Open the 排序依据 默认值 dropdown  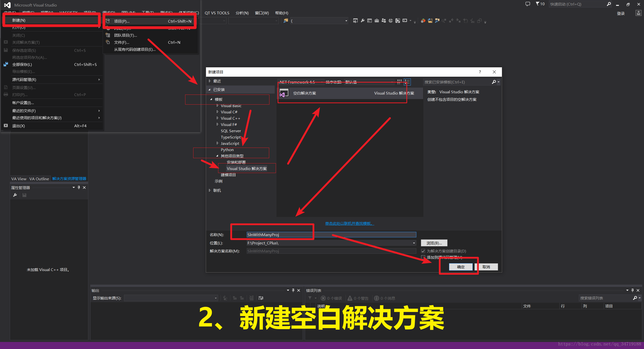369,82
